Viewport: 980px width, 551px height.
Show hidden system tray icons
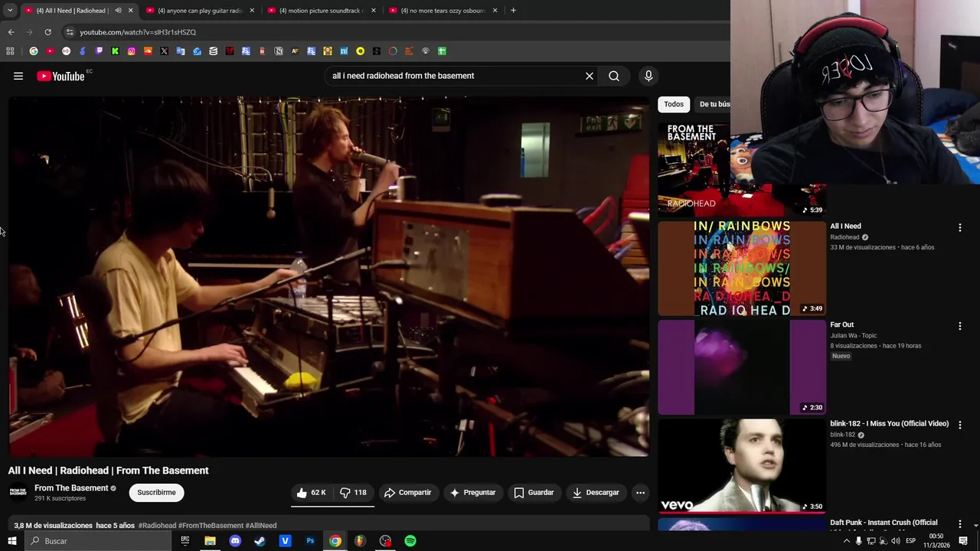coord(846,541)
